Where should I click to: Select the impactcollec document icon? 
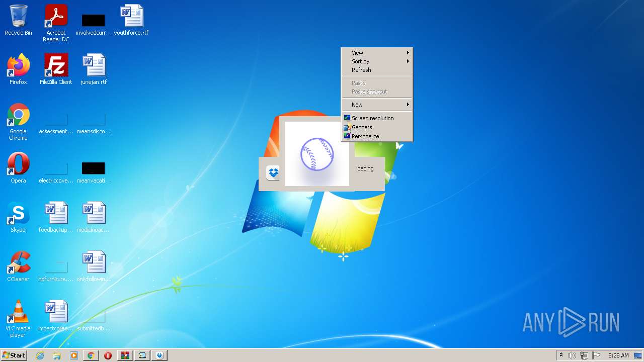click(x=56, y=316)
